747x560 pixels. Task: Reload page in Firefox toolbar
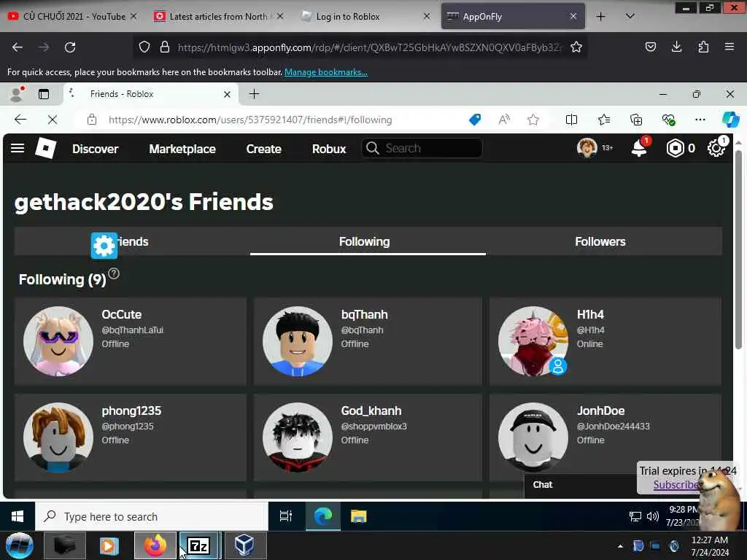[70, 47]
